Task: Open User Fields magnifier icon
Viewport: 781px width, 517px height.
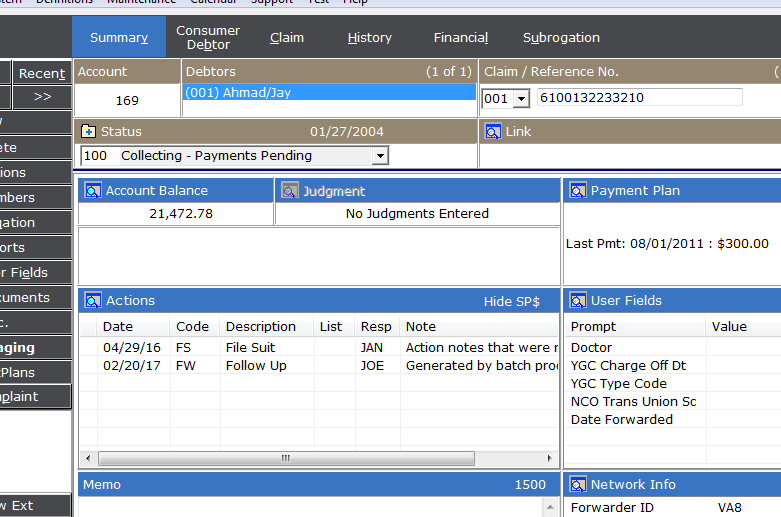Action: 577,301
